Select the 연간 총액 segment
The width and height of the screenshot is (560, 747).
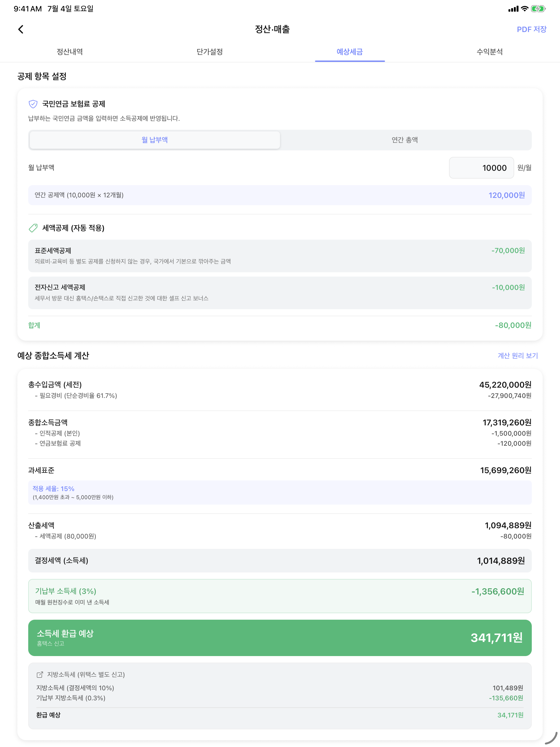tap(405, 140)
